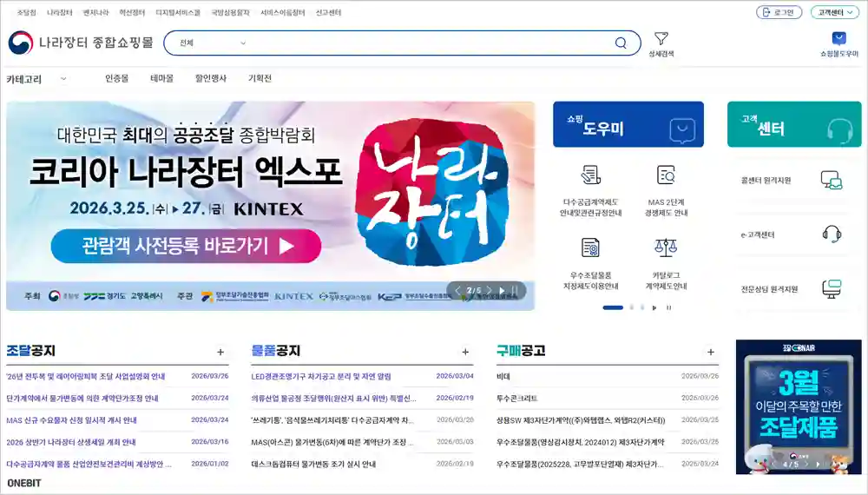Click 관람객 사전등록 바로가기 banner button
This screenshot has height=495, width=868.
[x=186, y=246]
